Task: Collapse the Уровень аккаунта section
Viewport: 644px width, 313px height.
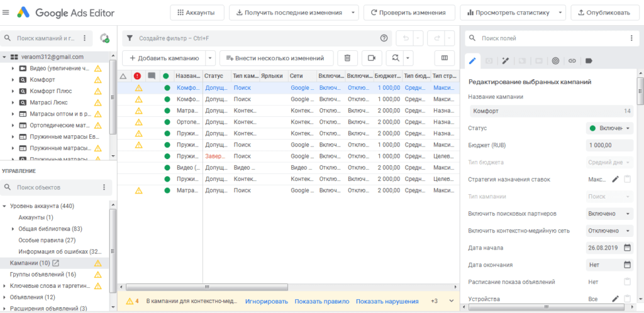Action: [4, 206]
